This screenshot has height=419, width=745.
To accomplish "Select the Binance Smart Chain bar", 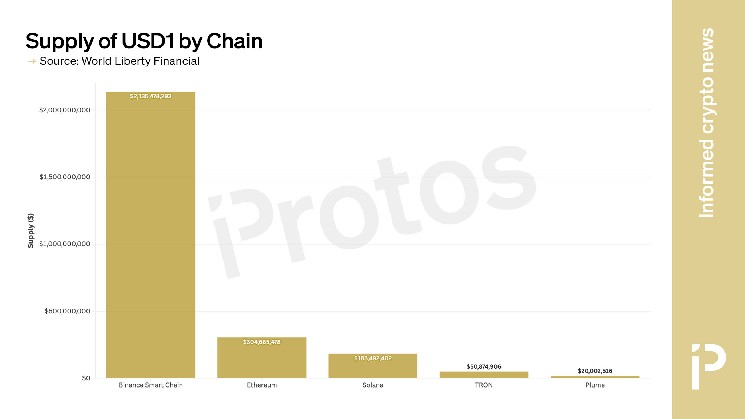I will coord(150,234).
